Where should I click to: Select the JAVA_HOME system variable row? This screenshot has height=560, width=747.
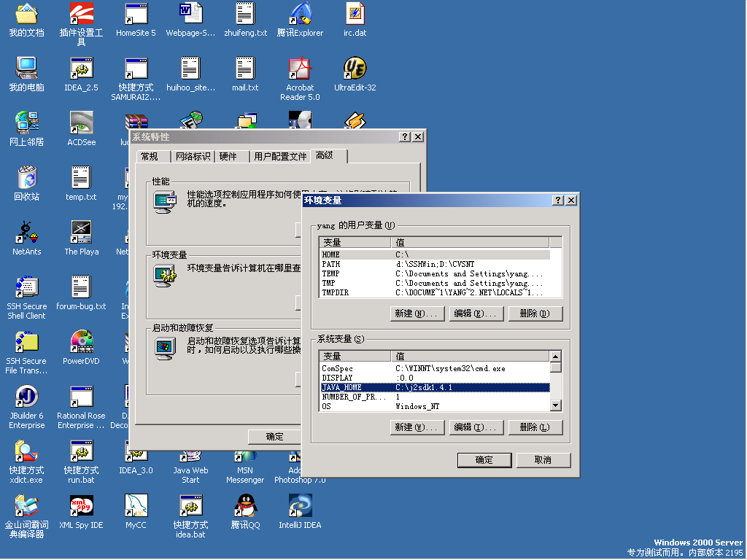pyautogui.click(x=435, y=388)
